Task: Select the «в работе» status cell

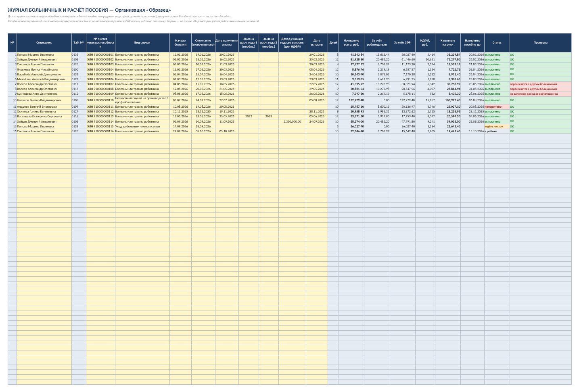Action: click(497, 131)
